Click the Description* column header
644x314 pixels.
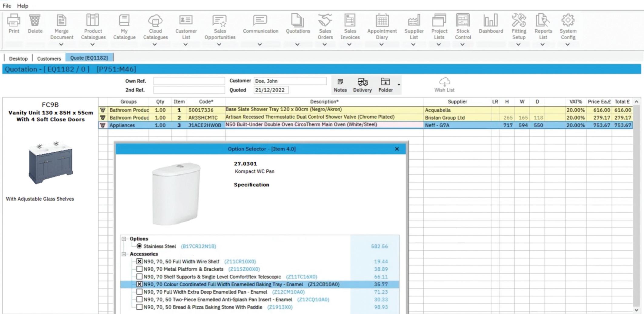coord(324,102)
